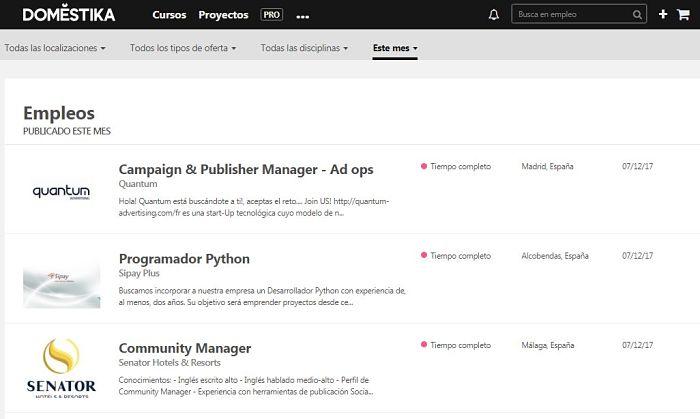Open the Este mes date filter
The image size is (700, 419).
pyautogui.click(x=395, y=48)
